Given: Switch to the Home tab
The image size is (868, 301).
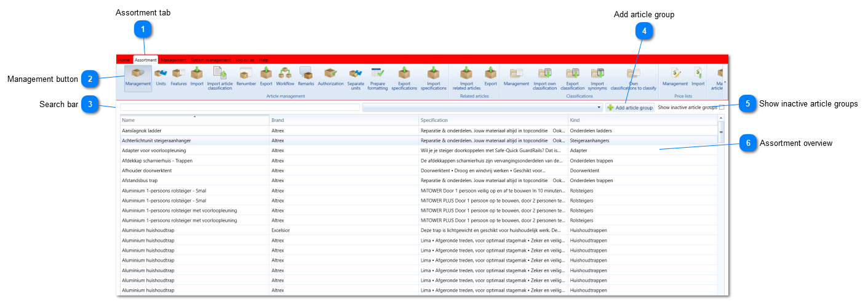Looking at the screenshot, I should [124, 60].
